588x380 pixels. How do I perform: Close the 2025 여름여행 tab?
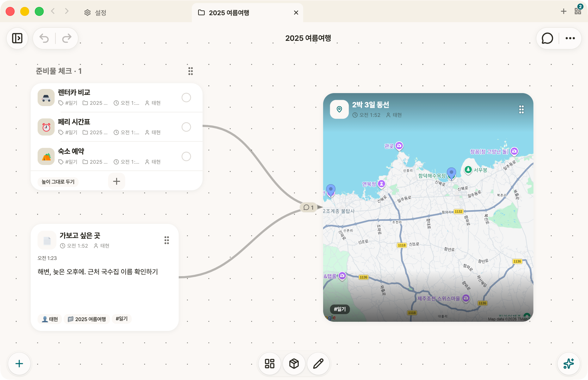click(x=296, y=13)
